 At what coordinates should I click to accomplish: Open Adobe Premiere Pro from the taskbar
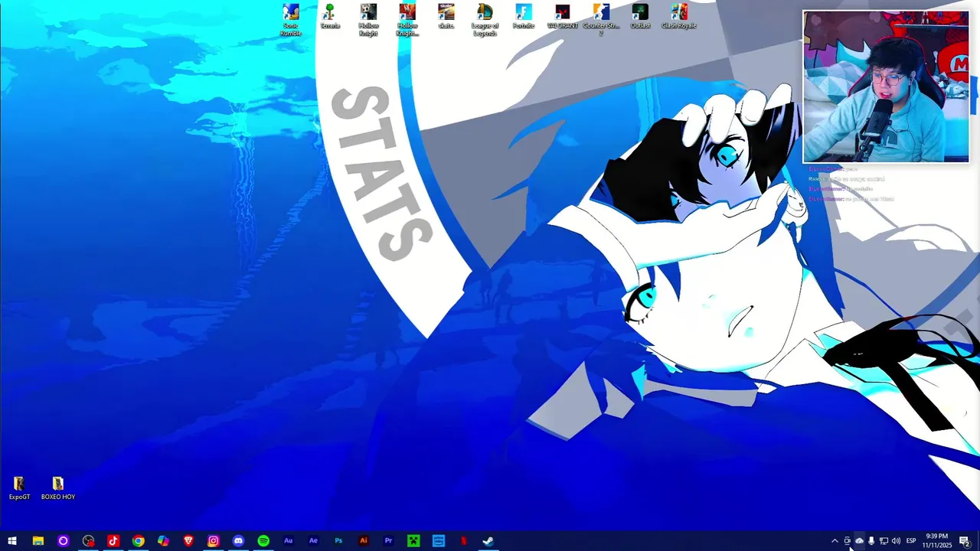point(388,541)
